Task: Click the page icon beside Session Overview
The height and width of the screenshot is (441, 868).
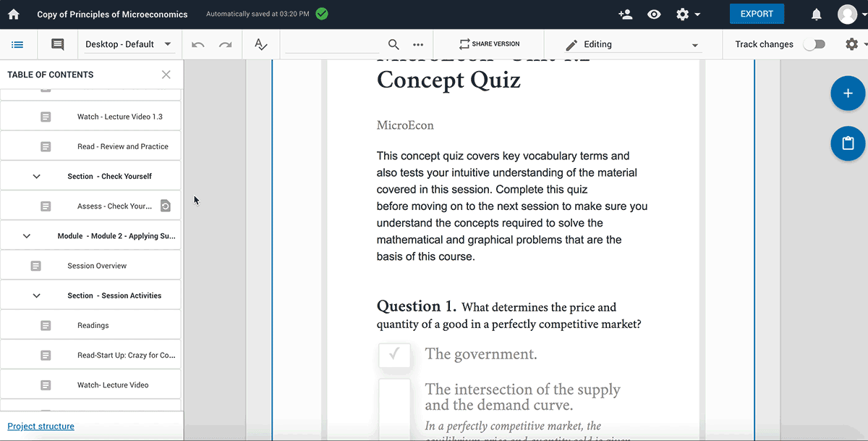Action: coord(36,266)
